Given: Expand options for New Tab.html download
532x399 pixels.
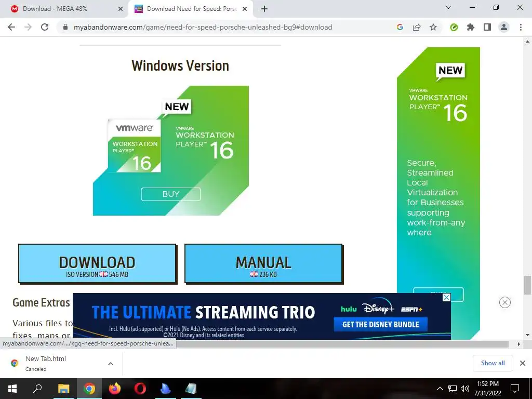Looking at the screenshot, I should (x=111, y=363).
